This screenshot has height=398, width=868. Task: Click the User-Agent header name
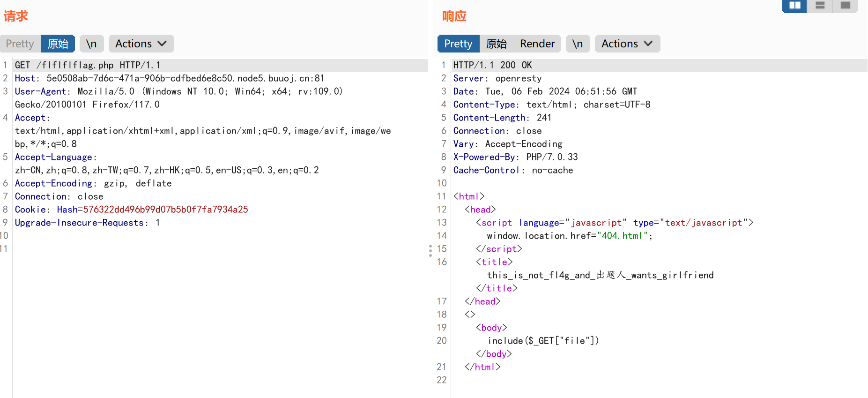(x=41, y=91)
